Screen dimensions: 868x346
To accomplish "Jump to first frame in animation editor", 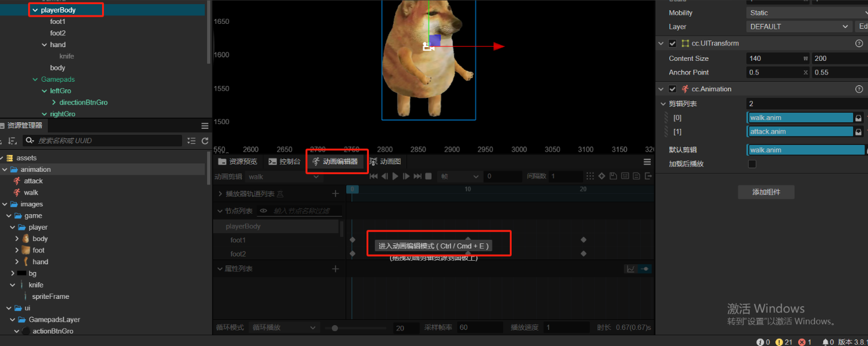I will (374, 177).
